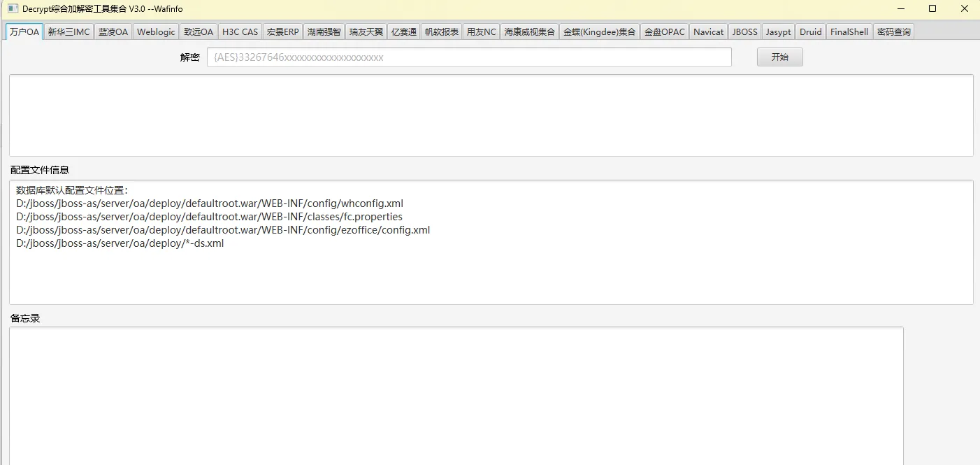Viewport: 980px width, 465px height.
Task: Open the 密码查询 tab
Action: coord(893,31)
